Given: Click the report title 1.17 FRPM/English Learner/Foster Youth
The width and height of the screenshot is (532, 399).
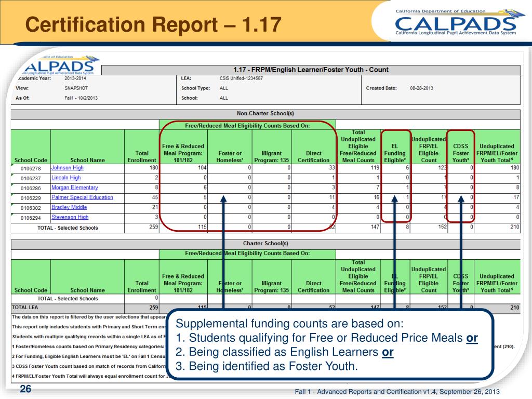Looking at the screenshot, I should coord(311,70).
